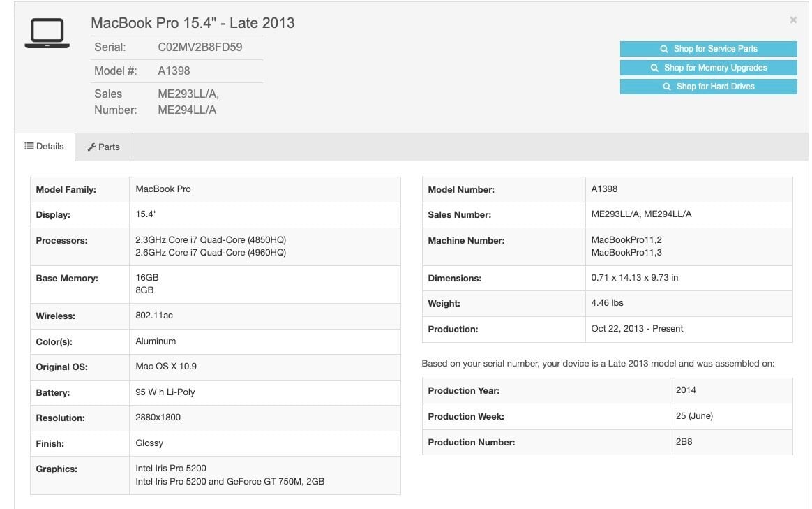Viewport: 812px width, 509px height.
Task: Click Resolution value 2880x1800
Action: coord(158,418)
